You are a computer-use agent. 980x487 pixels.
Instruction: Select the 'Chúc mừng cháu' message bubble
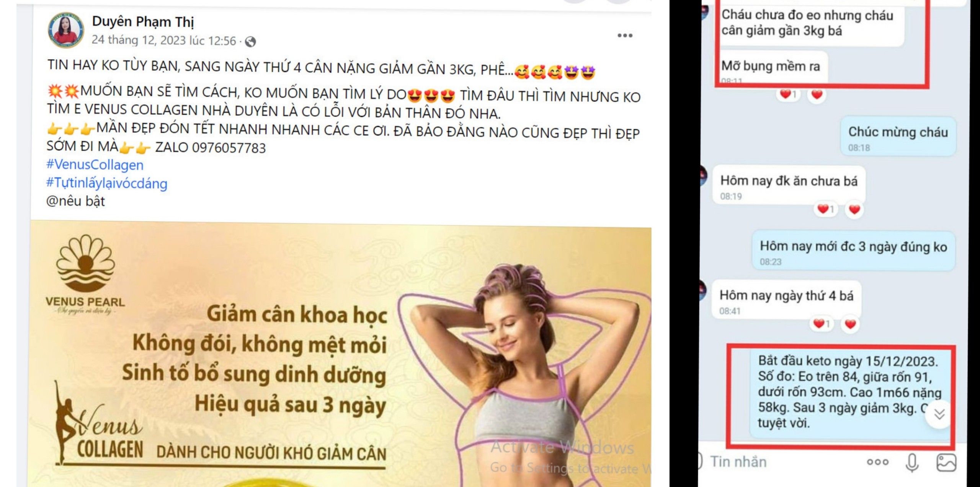point(898,137)
